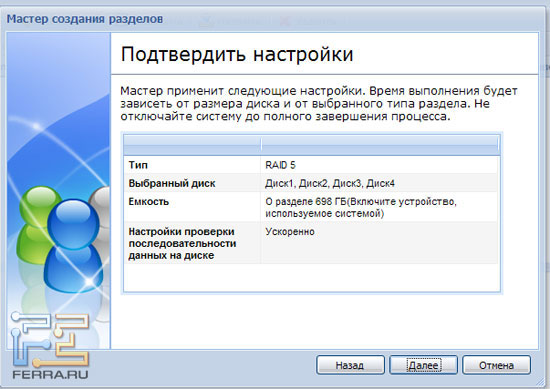The height and width of the screenshot is (389, 550).
Task: Click the Мастер создания разделов title bar
Action: coord(85,19)
